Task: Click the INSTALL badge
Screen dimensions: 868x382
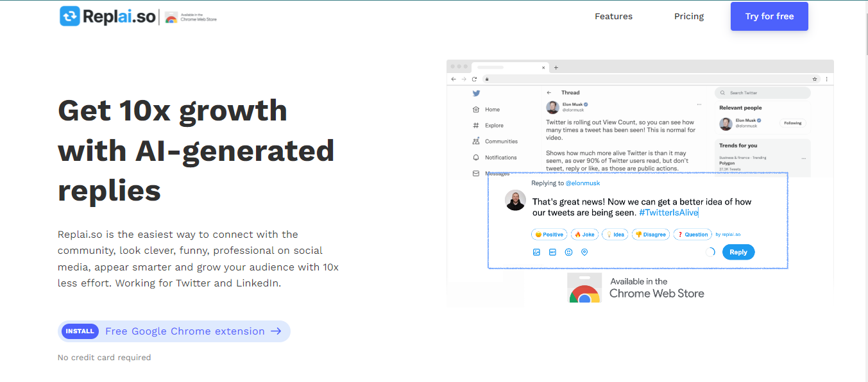Action: tap(80, 331)
